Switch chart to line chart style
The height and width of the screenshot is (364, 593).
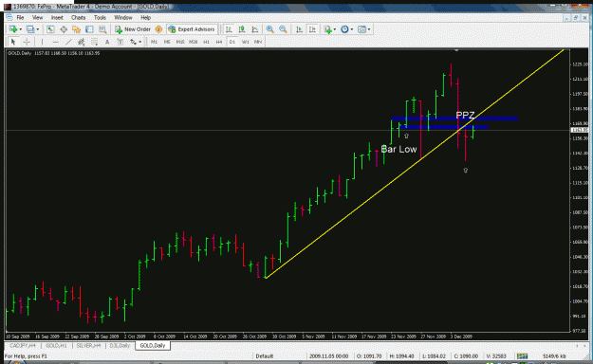click(255, 29)
